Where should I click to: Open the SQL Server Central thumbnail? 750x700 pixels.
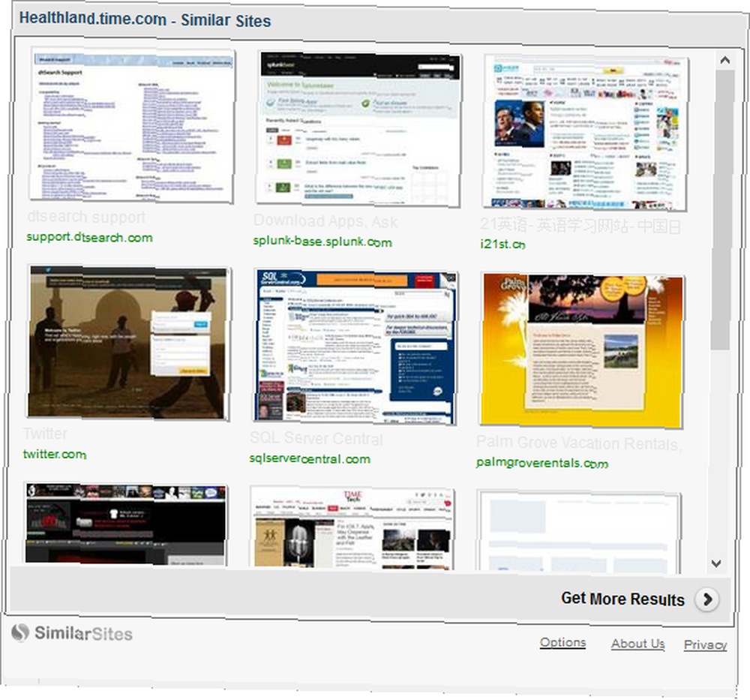355,347
